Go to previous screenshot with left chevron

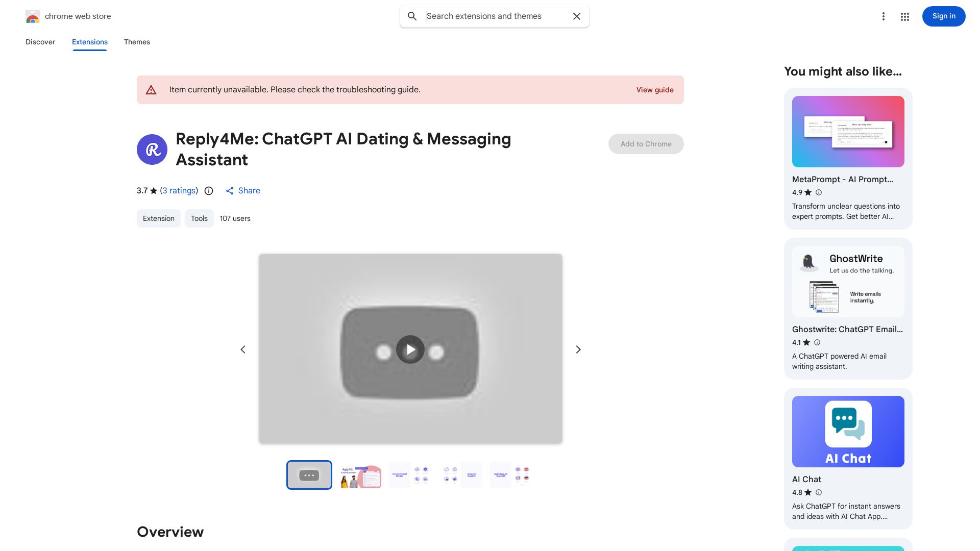tap(243, 349)
